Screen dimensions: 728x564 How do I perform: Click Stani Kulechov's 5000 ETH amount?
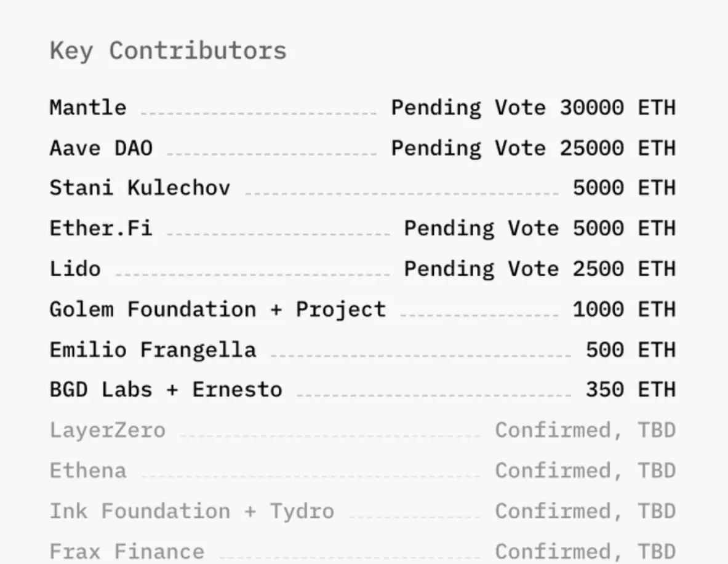click(624, 188)
